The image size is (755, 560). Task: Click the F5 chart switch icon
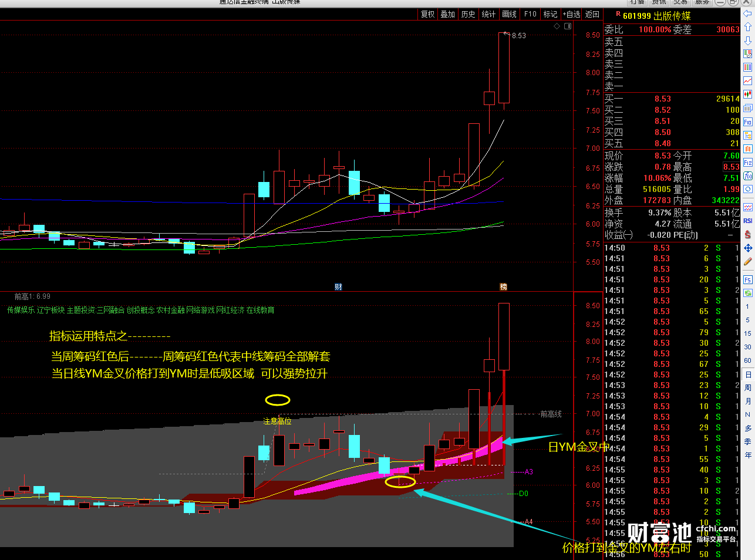pos(748,279)
